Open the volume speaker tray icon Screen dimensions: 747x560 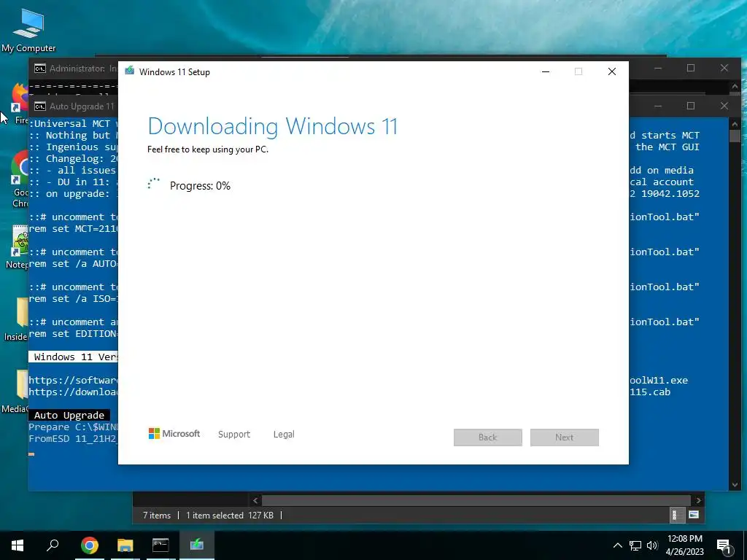(x=652, y=545)
